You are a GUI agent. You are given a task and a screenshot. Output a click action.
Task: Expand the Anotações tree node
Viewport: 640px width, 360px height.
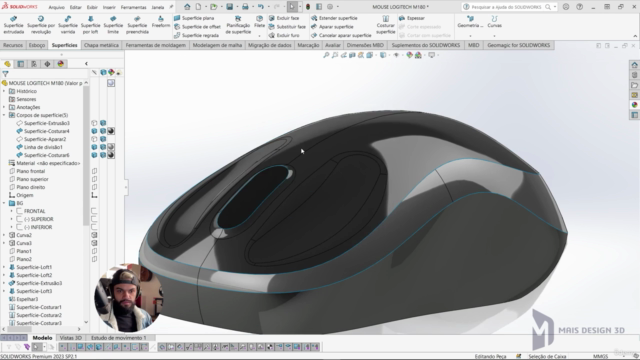tap(4, 107)
